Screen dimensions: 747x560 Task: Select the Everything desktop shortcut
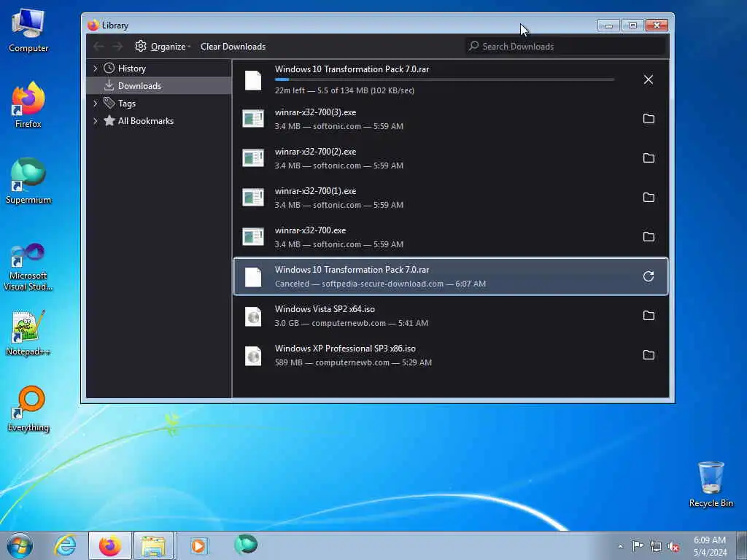(x=28, y=408)
